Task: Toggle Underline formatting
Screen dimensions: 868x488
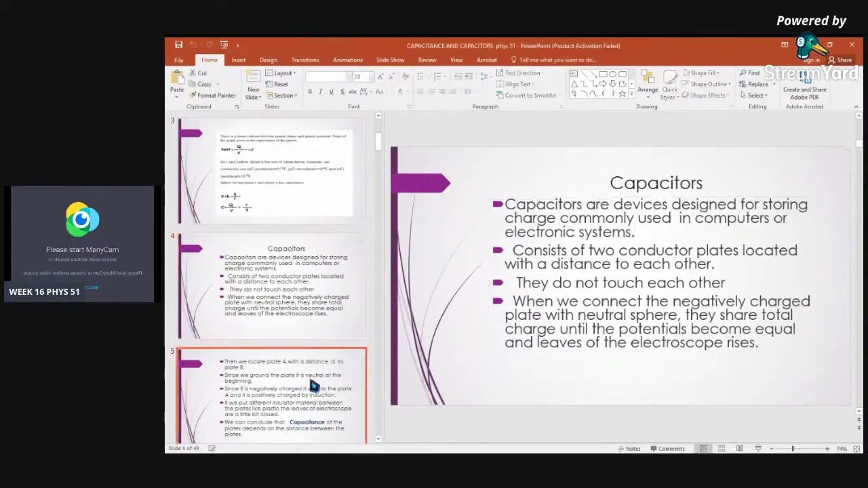Action: pos(331,91)
